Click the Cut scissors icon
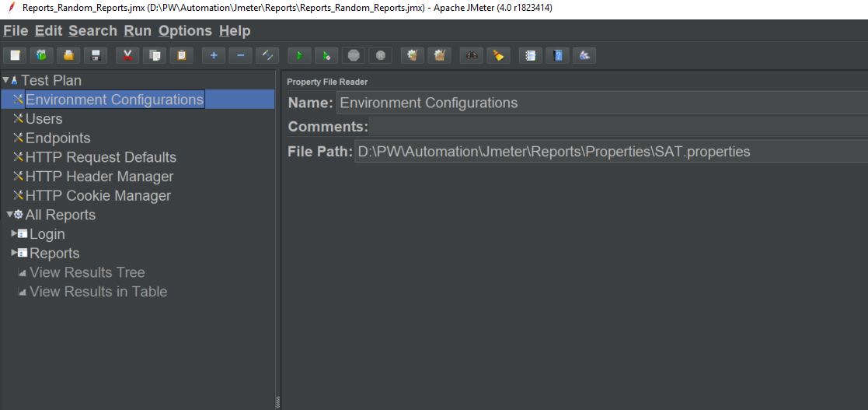 point(127,55)
